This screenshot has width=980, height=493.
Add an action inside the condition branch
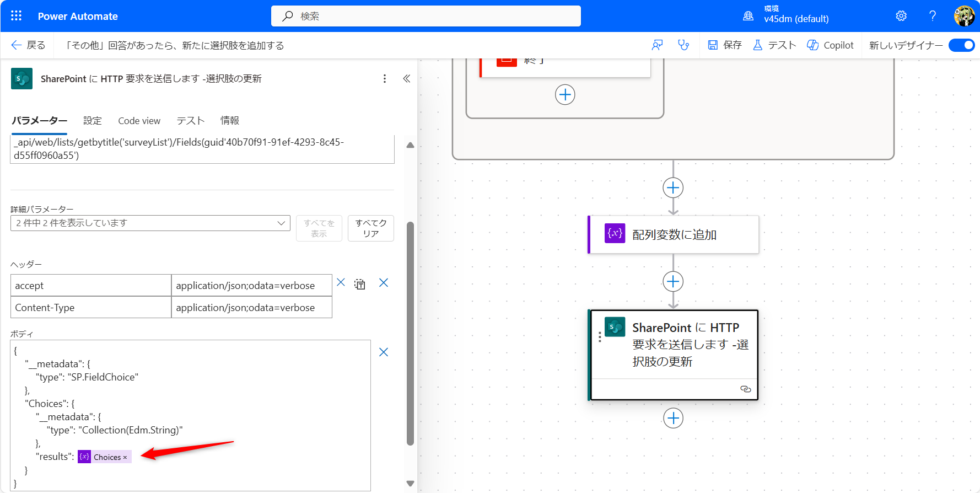click(x=565, y=95)
